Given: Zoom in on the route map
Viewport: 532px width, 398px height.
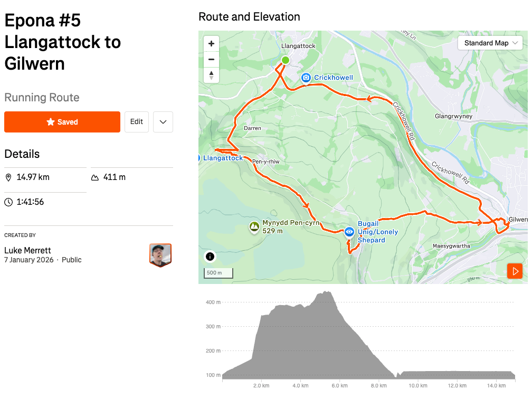Looking at the screenshot, I should (x=211, y=43).
